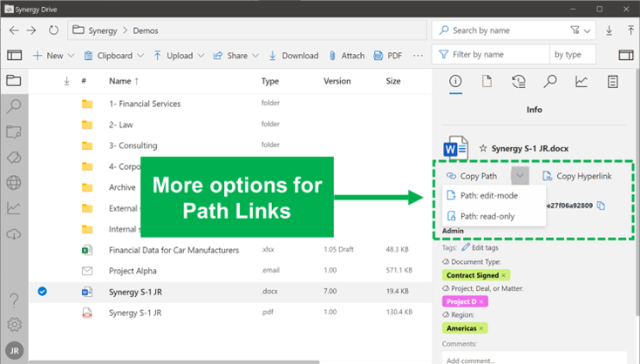
Task: Switch to the version history tab icon
Action: 519,82
